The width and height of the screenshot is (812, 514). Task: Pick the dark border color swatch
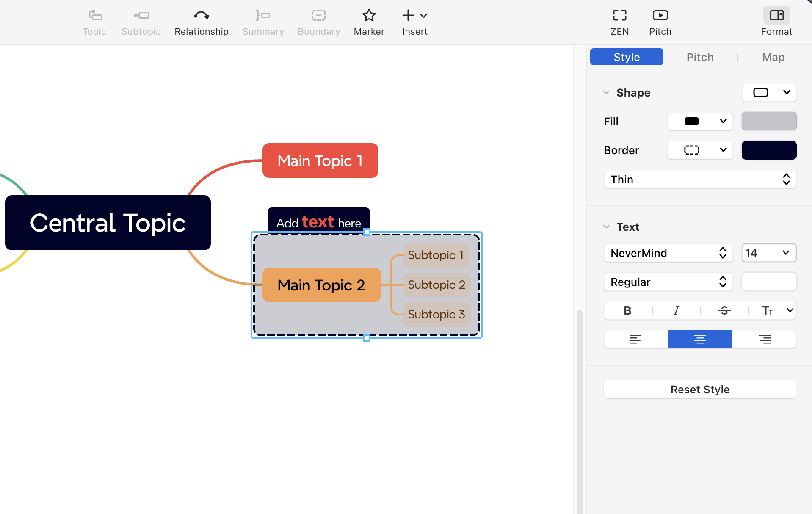(x=769, y=150)
